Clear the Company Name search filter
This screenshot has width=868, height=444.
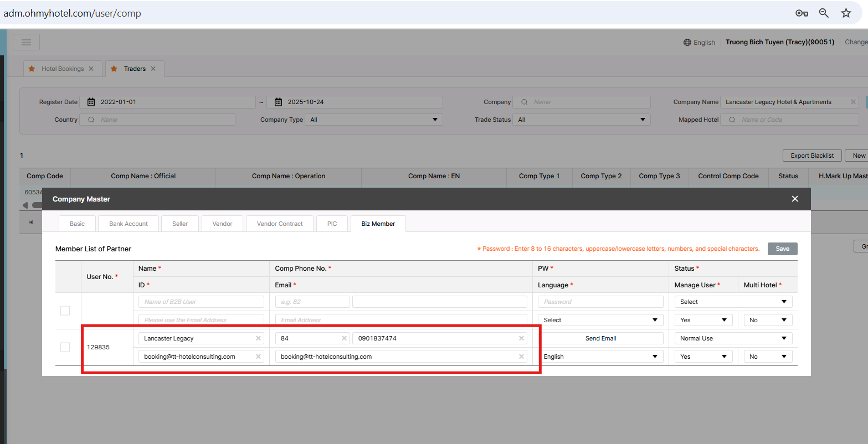853,102
